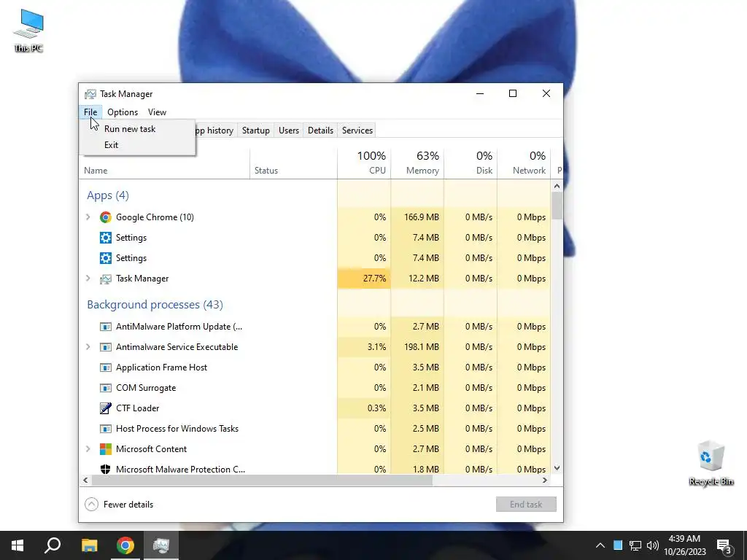Click the horizontal scrollbar thumb
The image size is (747, 560).
click(x=262, y=480)
